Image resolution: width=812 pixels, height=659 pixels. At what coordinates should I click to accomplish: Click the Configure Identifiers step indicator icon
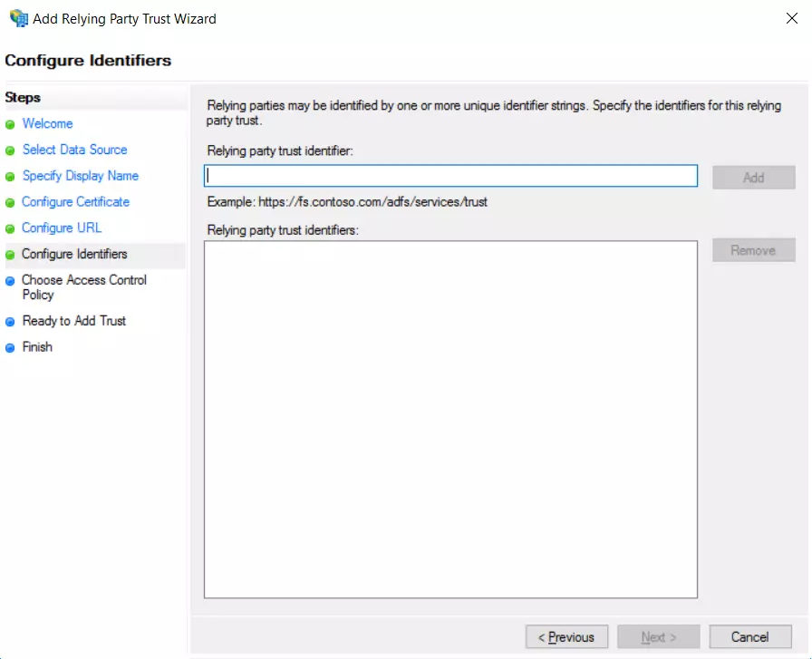(x=10, y=254)
